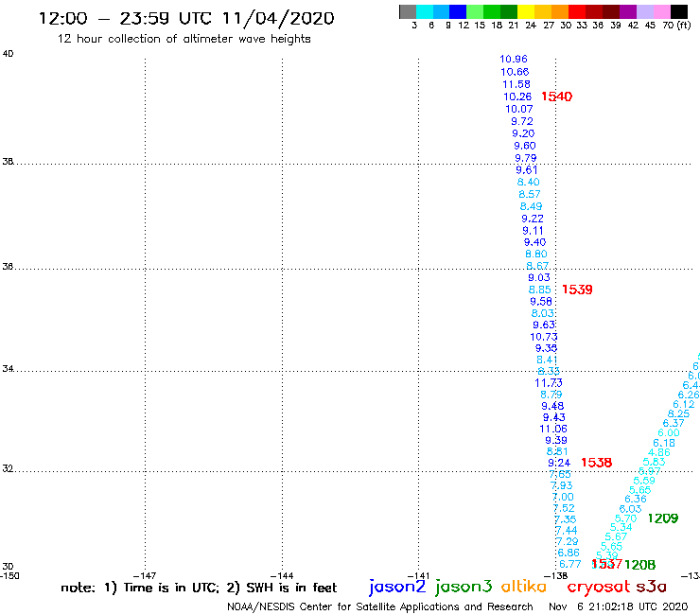
Task: Click the 'jason2' satellite legend label
Action: tap(397, 587)
